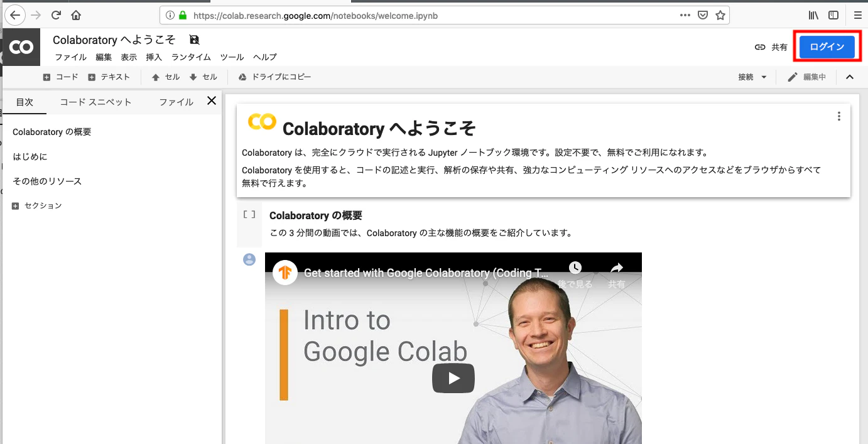Click the Pocket save icon

(703, 15)
